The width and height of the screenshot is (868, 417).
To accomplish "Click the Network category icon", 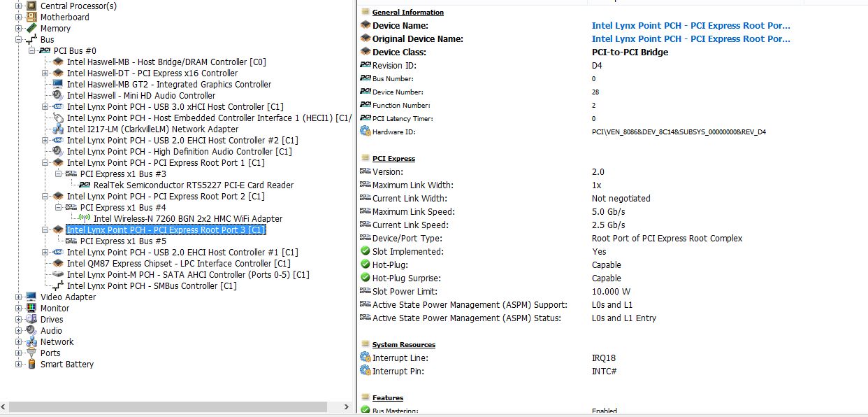I will tap(31, 341).
